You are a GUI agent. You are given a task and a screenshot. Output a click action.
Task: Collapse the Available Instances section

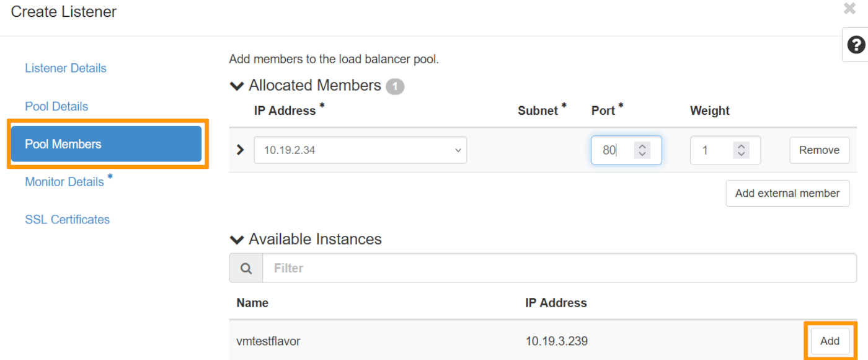tap(237, 240)
